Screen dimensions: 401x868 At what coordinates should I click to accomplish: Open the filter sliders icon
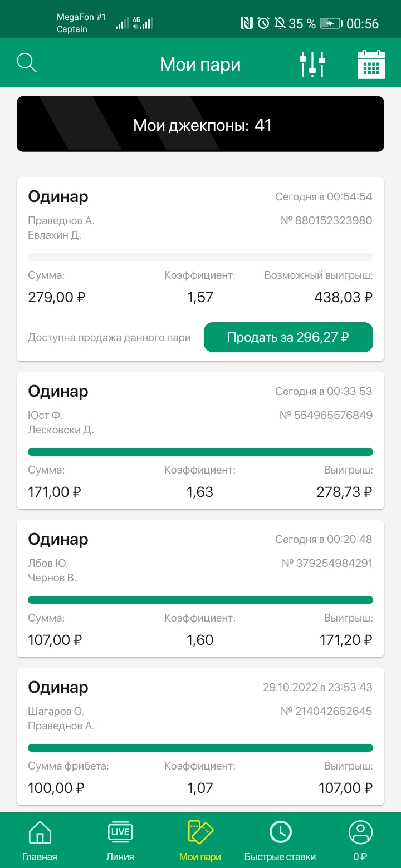312,65
